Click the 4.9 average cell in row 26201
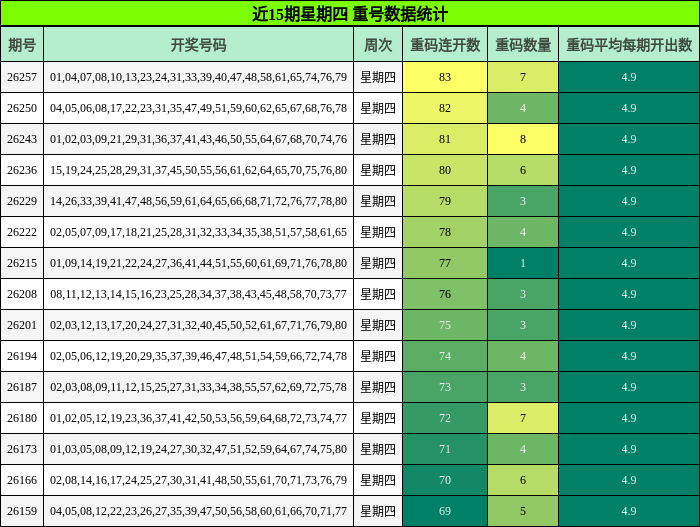 (629, 325)
